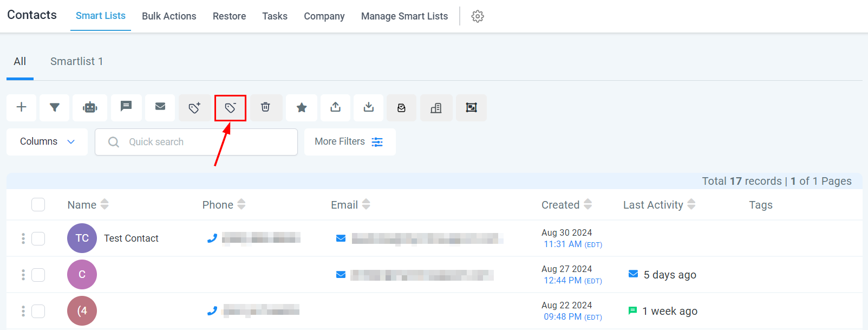The width and height of the screenshot is (868, 330).
Task: Click the send email envelope toolbar icon
Action: pyautogui.click(x=160, y=107)
